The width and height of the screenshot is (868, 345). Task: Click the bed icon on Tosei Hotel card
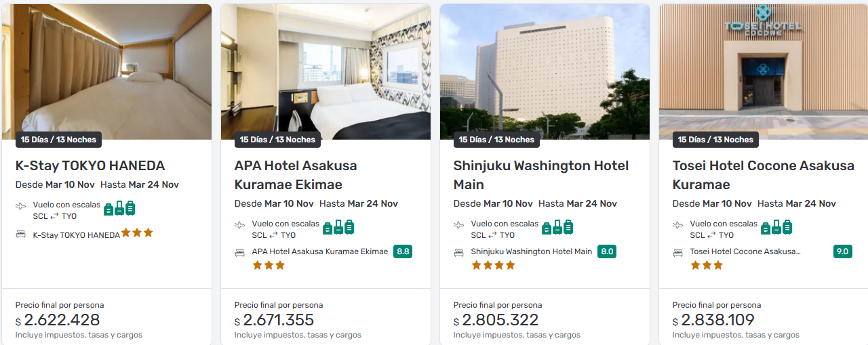(677, 252)
